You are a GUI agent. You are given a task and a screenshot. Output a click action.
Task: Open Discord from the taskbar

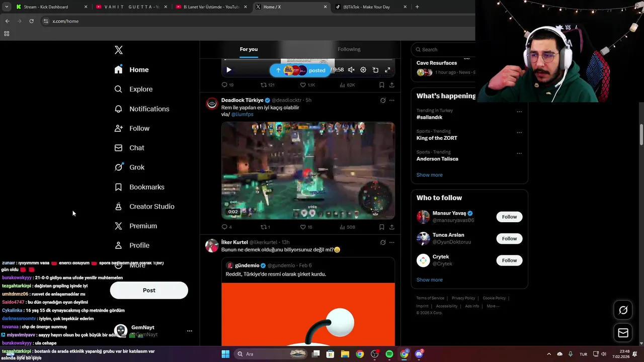coord(419,354)
